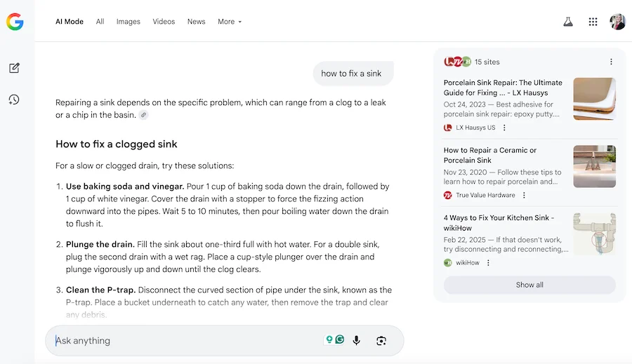Open Search Labs flask icon
This screenshot has height=364, width=632.
tap(568, 22)
